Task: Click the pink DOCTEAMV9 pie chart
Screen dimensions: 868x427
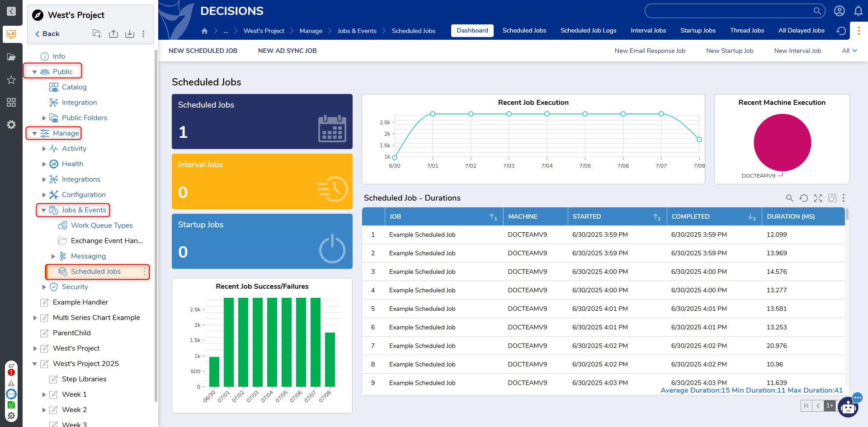Action: click(783, 142)
